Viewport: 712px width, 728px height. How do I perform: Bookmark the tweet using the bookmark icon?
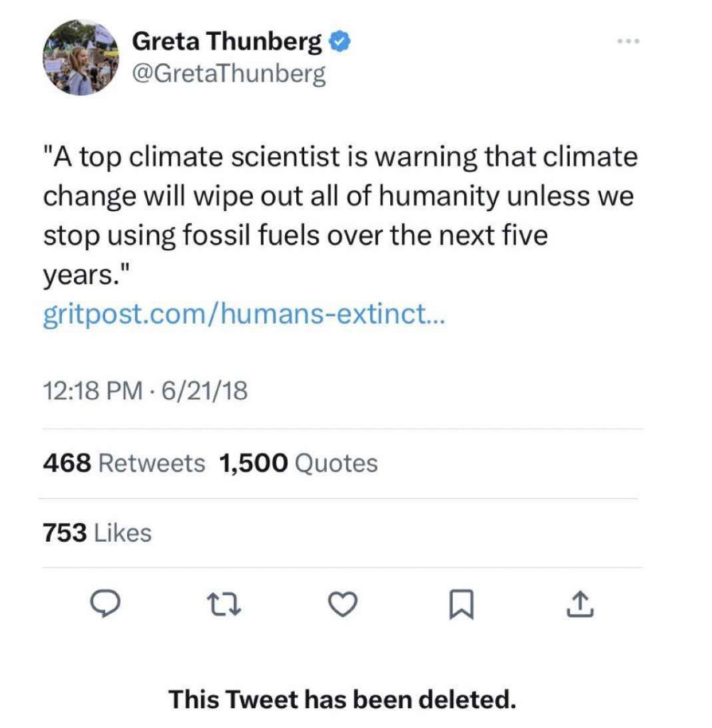[x=461, y=604]
